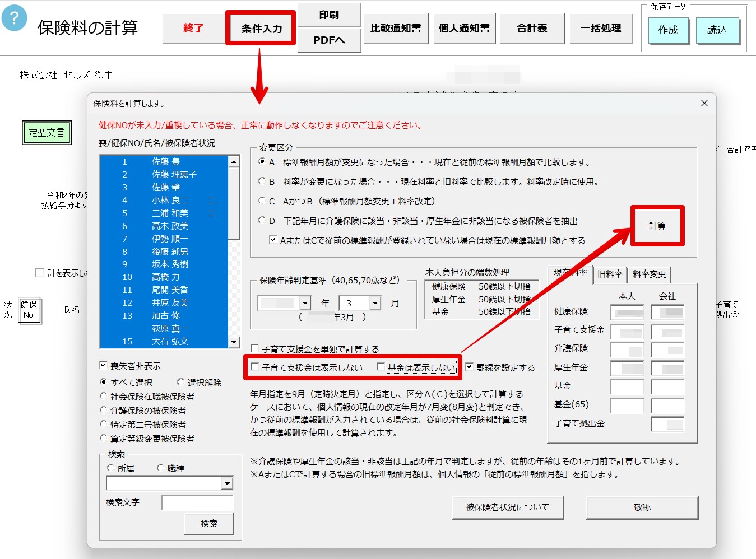The image size is (756, 559).
Task: Enable 子育て支援金を単独で計算する checkbox
Action: [x=255, y=348]
